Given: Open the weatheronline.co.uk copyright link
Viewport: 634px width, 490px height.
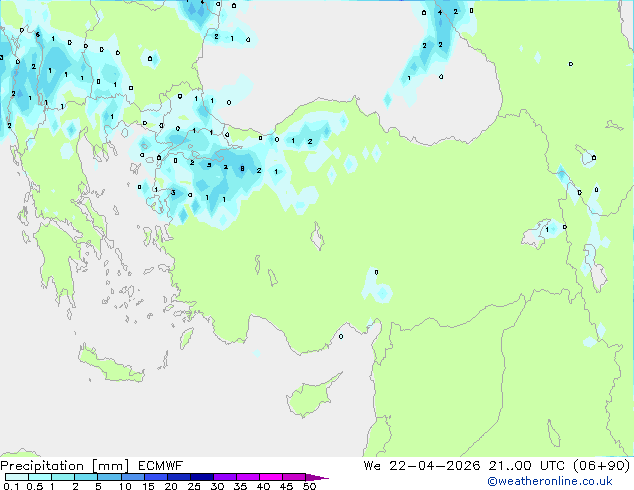Looking at the screenshot, I should pyautogui.click(x=550, y=481).
